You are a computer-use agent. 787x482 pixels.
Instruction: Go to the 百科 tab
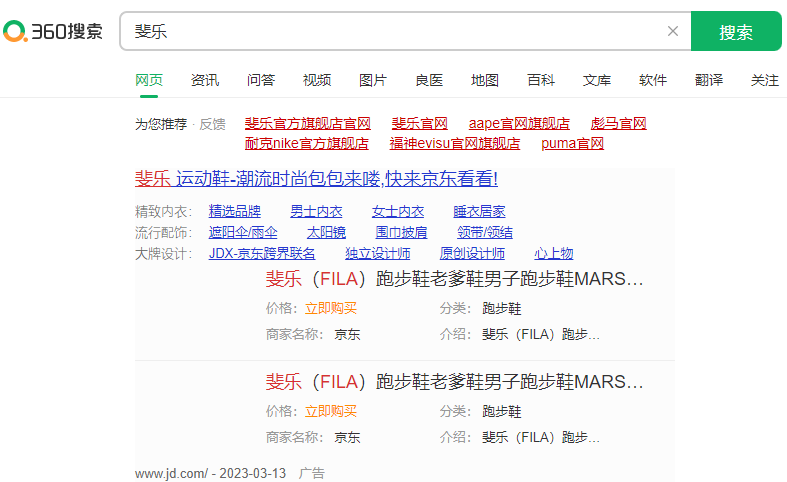pos(541,80)
